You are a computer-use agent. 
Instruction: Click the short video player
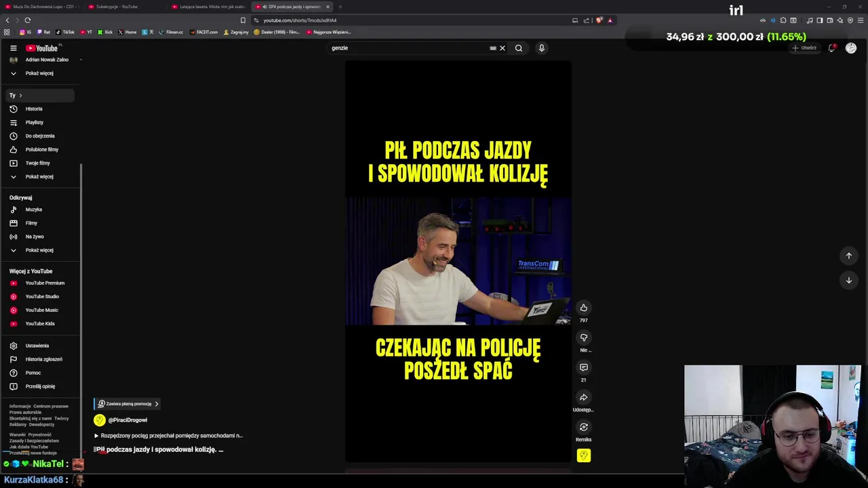pyautogui.click(x=458, y=262)
